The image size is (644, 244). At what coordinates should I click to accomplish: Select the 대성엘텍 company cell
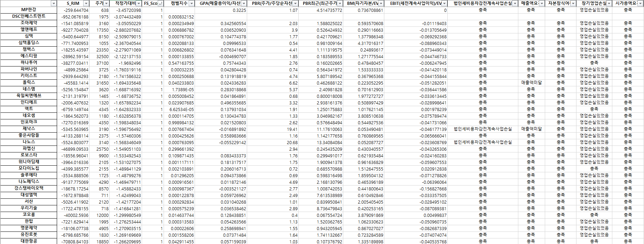click(29, 195)
